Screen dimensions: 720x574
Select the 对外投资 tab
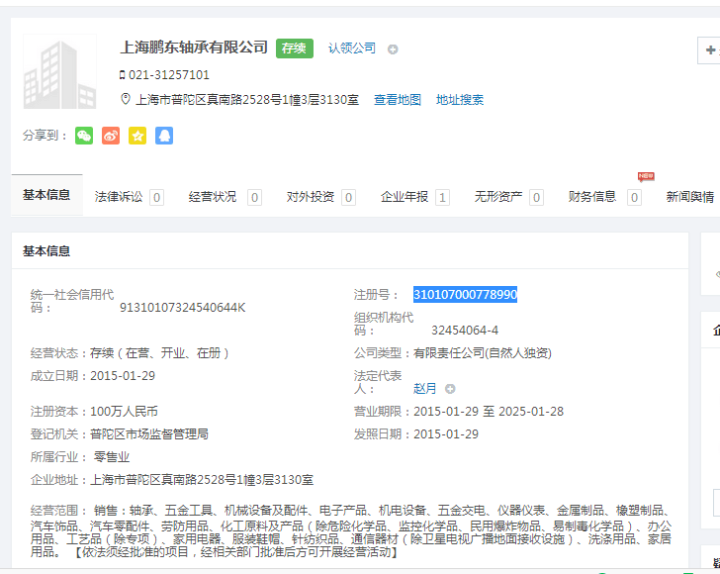pos(310,197)
